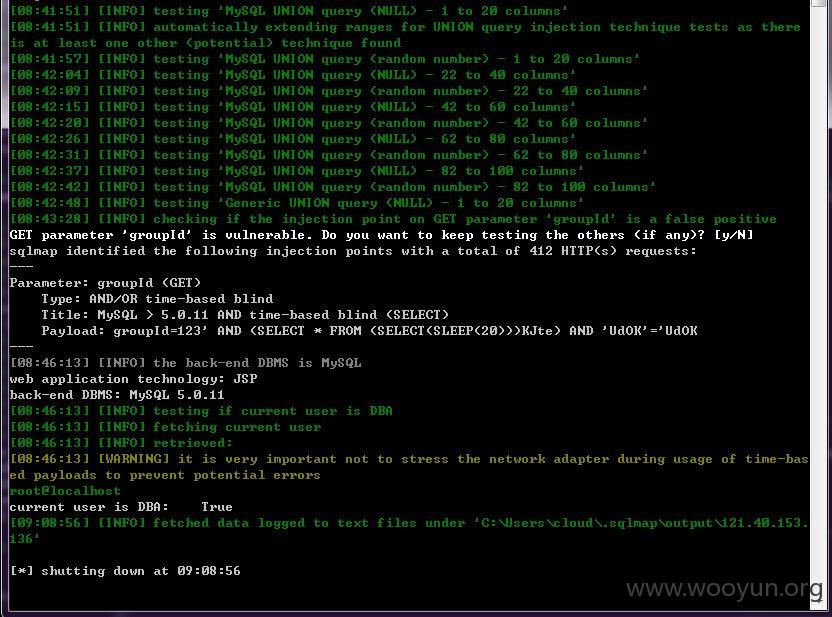Screen dimensions: 832x617
Task: Click the 'shutting down at 09:08:56' line
Action: 125,571
